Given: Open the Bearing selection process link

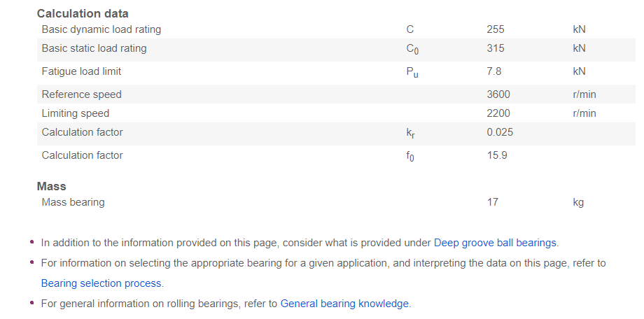Looking at the screenshot, I should coord(101,283).
